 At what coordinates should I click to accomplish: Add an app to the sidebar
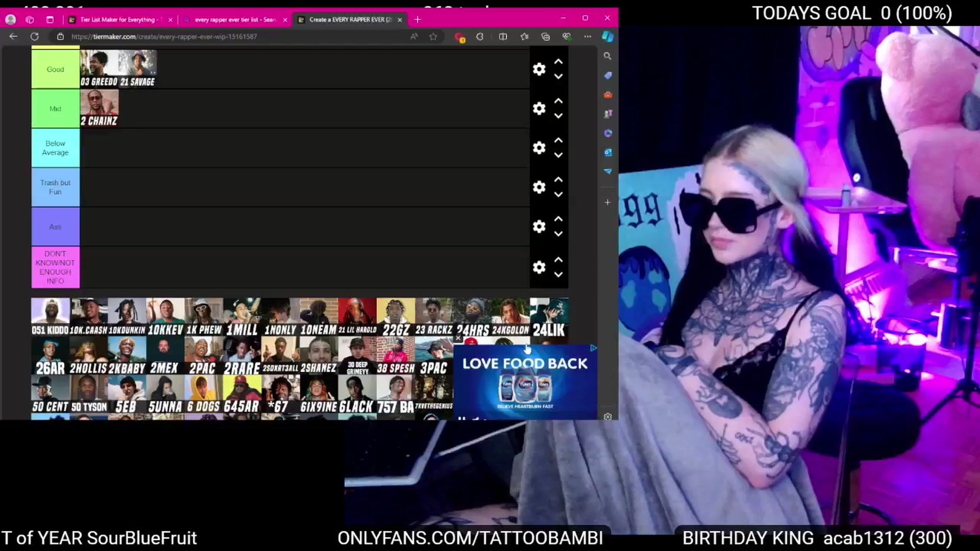[607, 203]
